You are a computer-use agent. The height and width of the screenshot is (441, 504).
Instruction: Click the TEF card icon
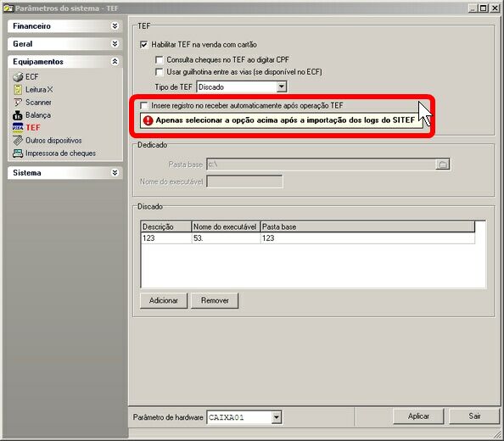[18, 128]
